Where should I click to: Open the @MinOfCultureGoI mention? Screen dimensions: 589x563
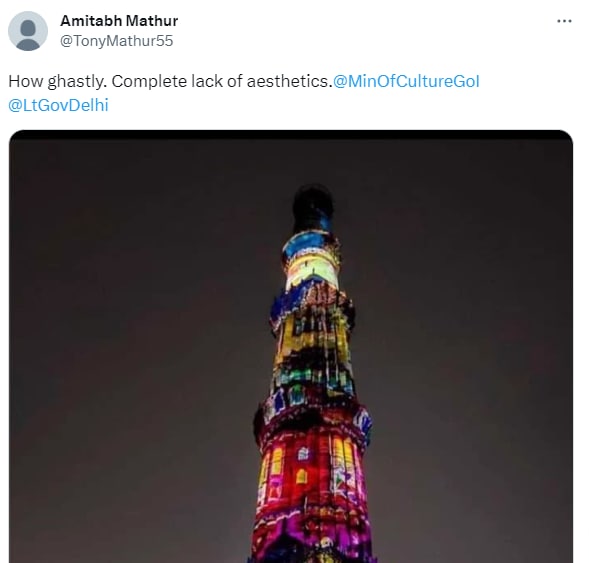click(406, 81)
